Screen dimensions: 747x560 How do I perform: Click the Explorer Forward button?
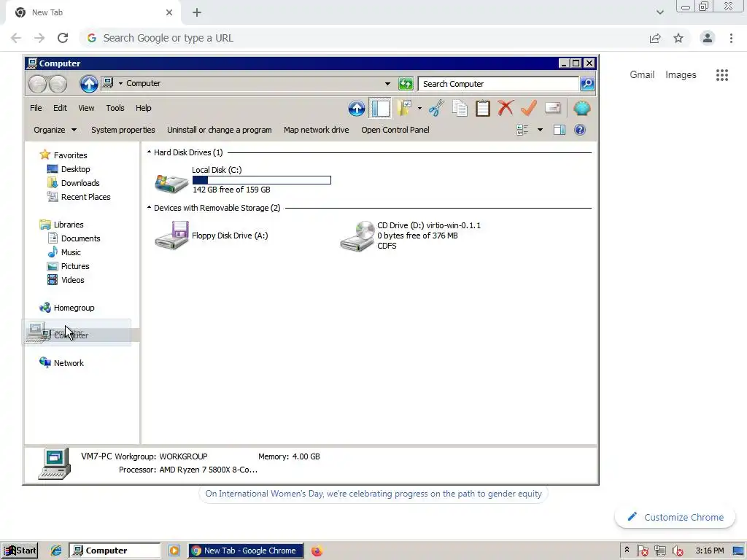tap(58, 85)
